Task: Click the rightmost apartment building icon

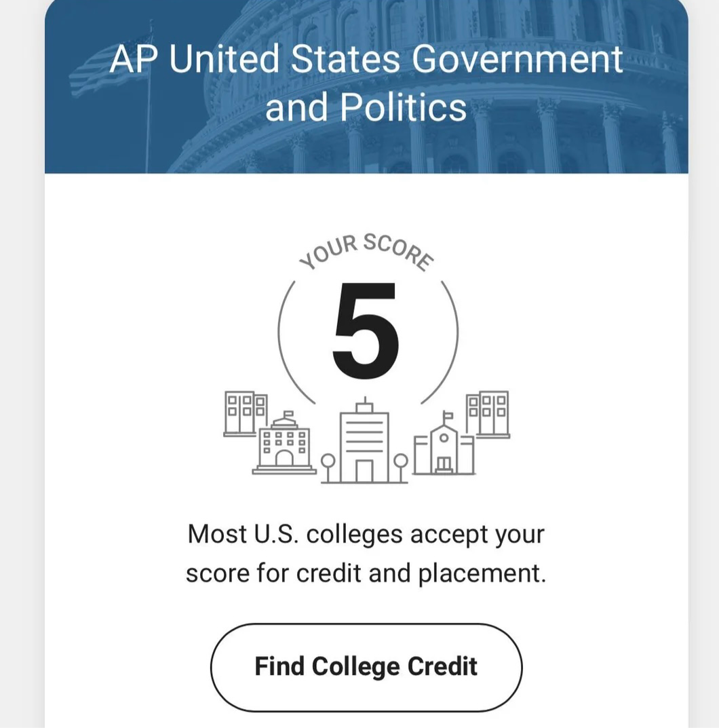Action: pos(488,413)
